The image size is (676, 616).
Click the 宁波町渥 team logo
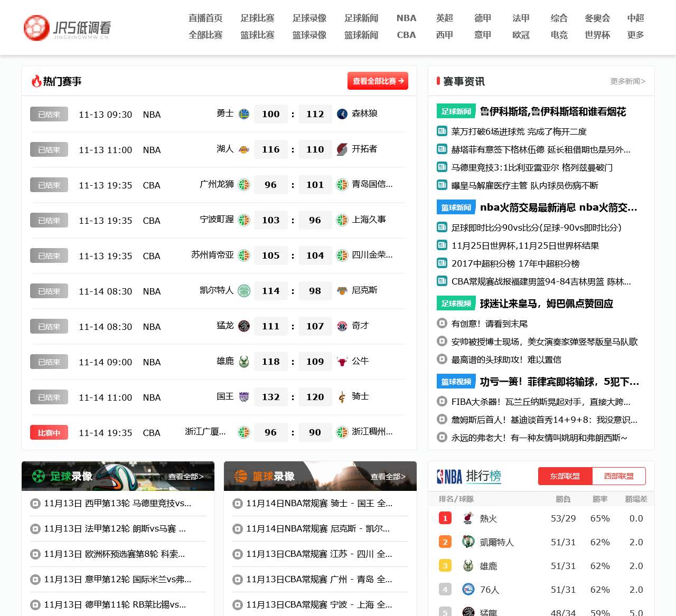pyautogui.click(x=244, y=220)
